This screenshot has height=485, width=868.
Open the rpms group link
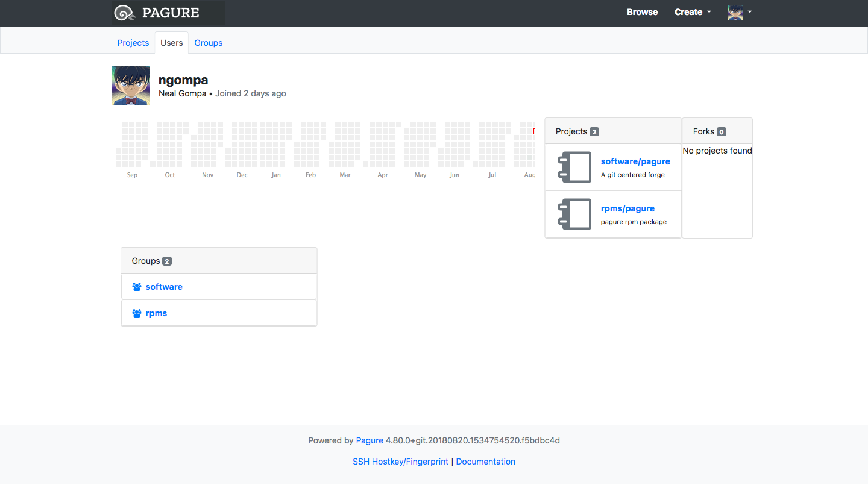point(156,313)
